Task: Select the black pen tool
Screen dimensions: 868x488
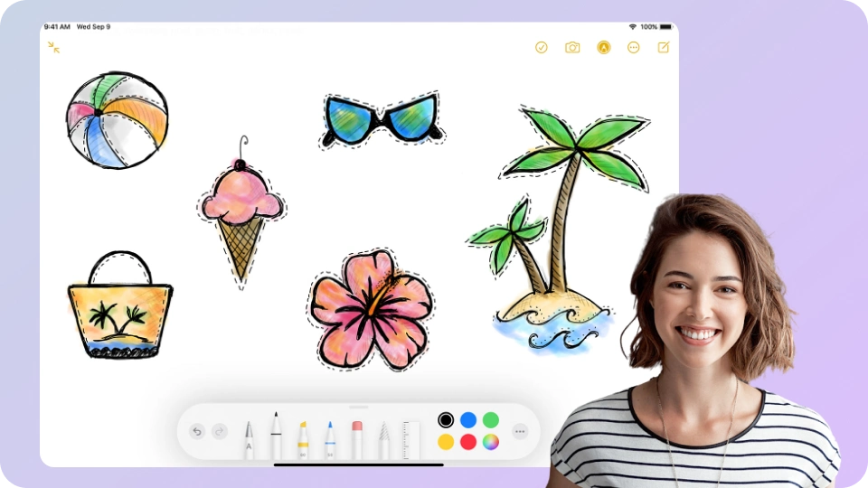Action: tap(276, 437)
